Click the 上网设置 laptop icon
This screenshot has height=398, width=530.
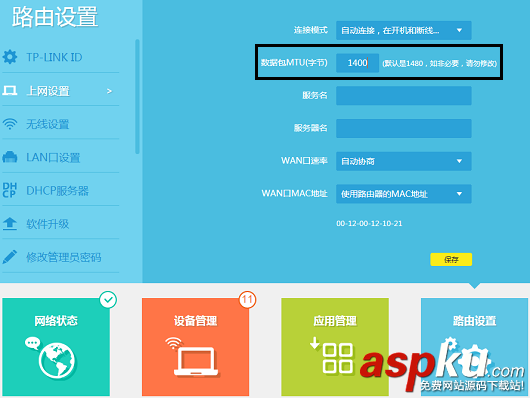click(x=10, y=91)
